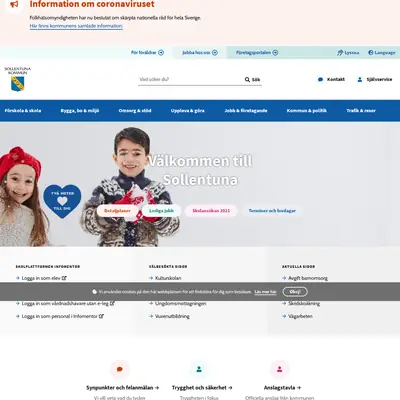The height and width of the screenshot is (400, 400).
Task: Open Logga in som vårdnadshavare utan e-leg
Action: coord(65,304)
